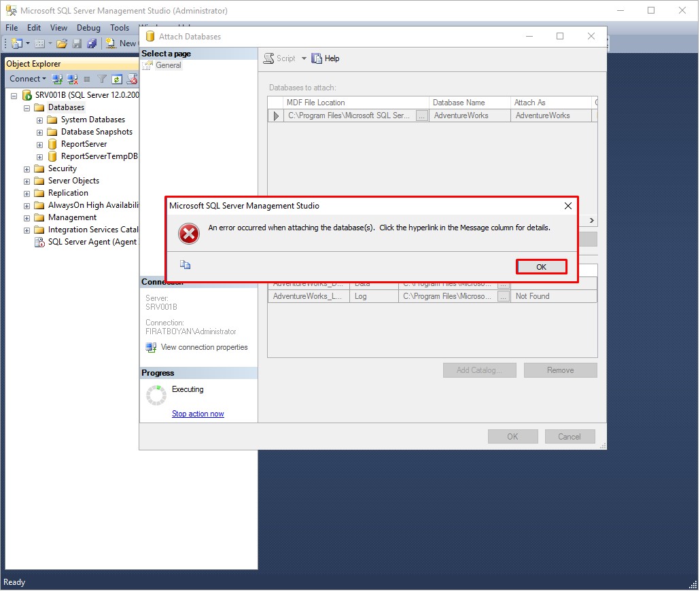Select the AlwaysOn High Availability tree item
The width and height of the screenshot is (700, 591).
point(93,205)
